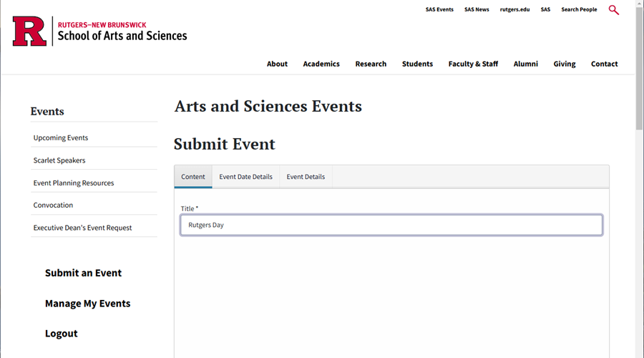Select the Content tab
Image resolution: width=644 pixels, height=358 pixels.
click(x=193, y=177)
